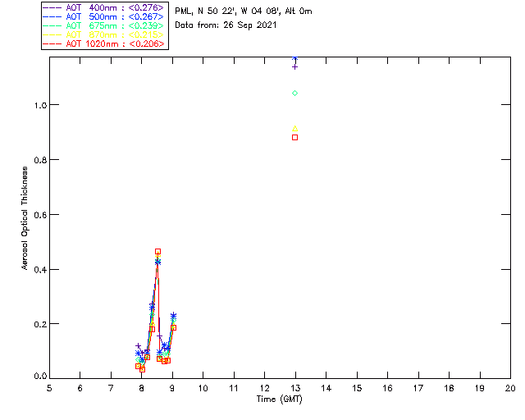
Task: Click the 0.8 y-axis tick label
Action: (x=40, y=160)
